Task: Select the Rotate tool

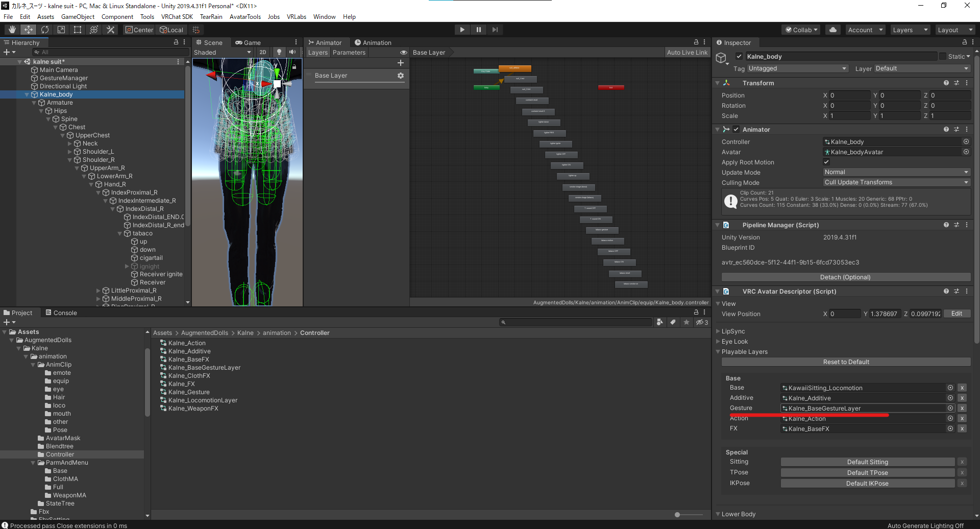Action: [x=45, y=29]
